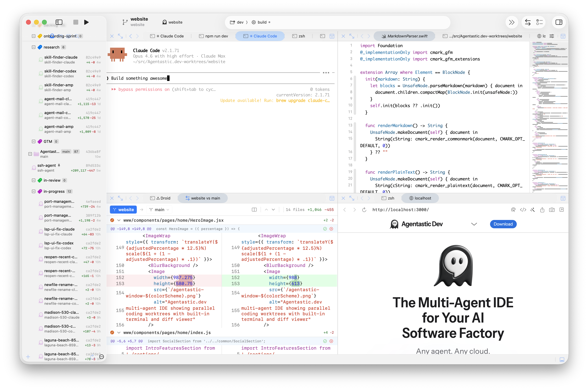Collapse the in-review group

click(34, 180)
